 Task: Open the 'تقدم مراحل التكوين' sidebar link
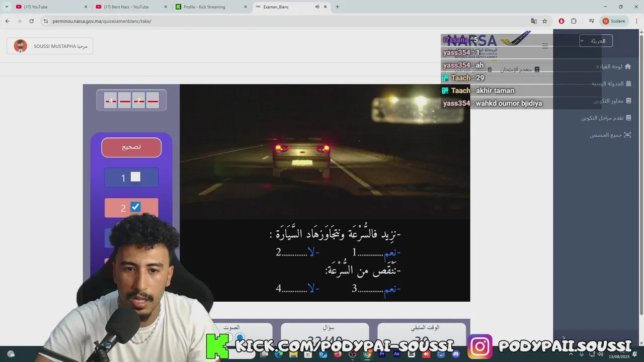[602, 118]
